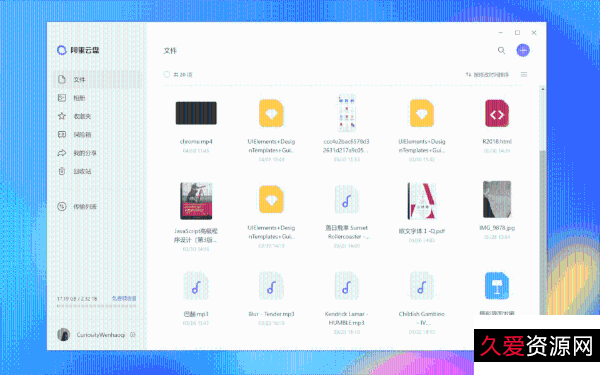Select the 欧文字体 pdf thumbnail
600x375 pixels.
422,201
